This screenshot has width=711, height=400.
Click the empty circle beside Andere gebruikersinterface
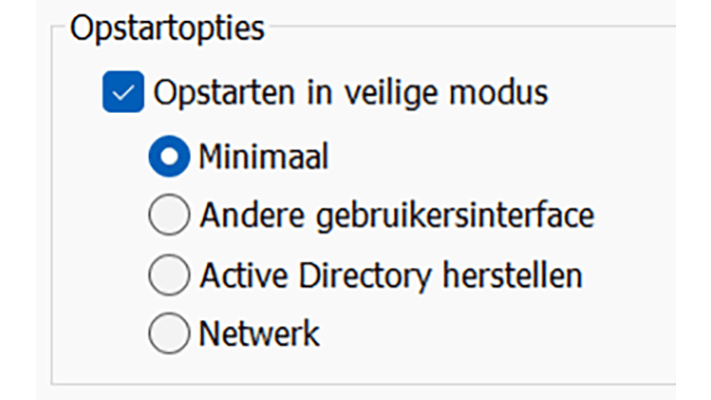pos(168,214)
